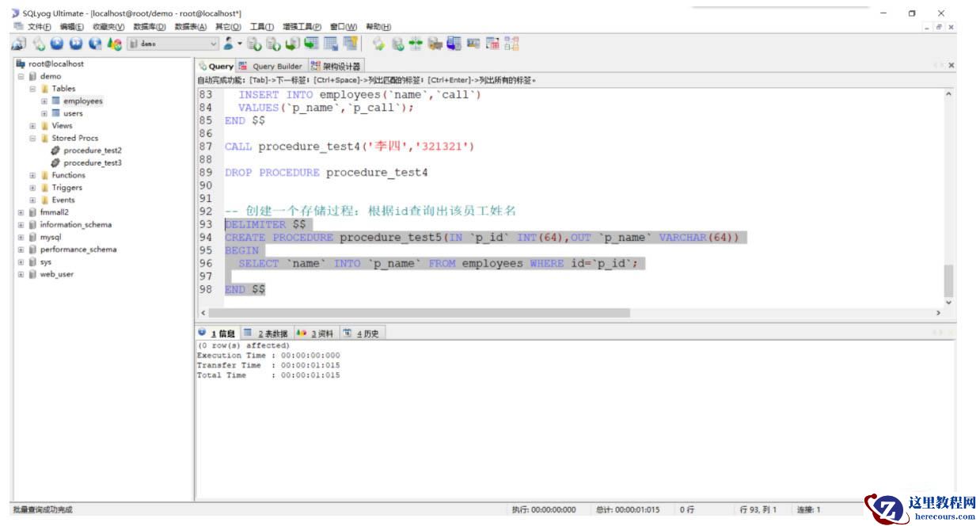Click the blue Execute Query play icon
This screenshot has width=980, height=526.
[x=57, y=44]
